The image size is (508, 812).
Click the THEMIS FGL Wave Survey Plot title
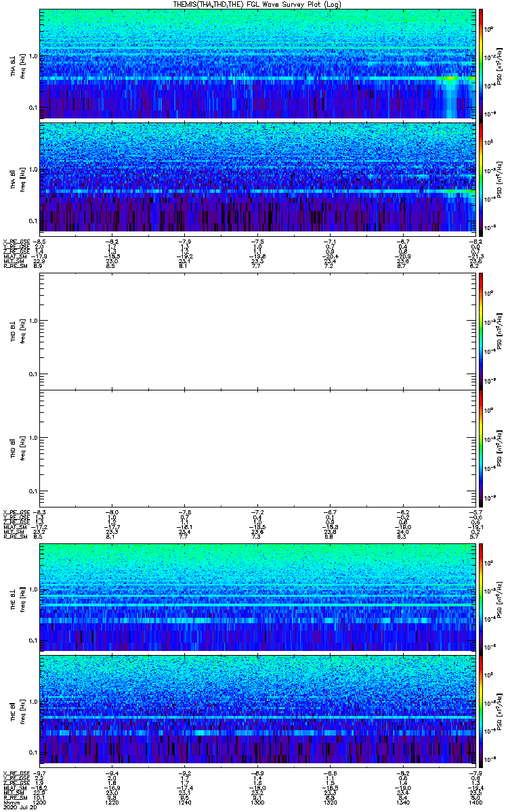pos(257,4)
